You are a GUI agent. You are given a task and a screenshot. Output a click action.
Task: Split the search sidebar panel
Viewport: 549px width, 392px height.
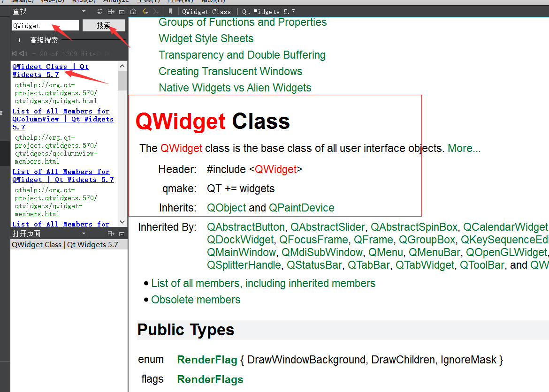point(111,11)
